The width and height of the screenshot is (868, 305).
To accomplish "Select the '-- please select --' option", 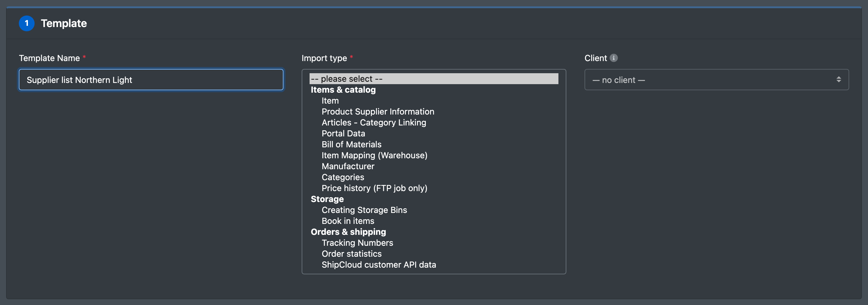I will click(x=434, y=79).
